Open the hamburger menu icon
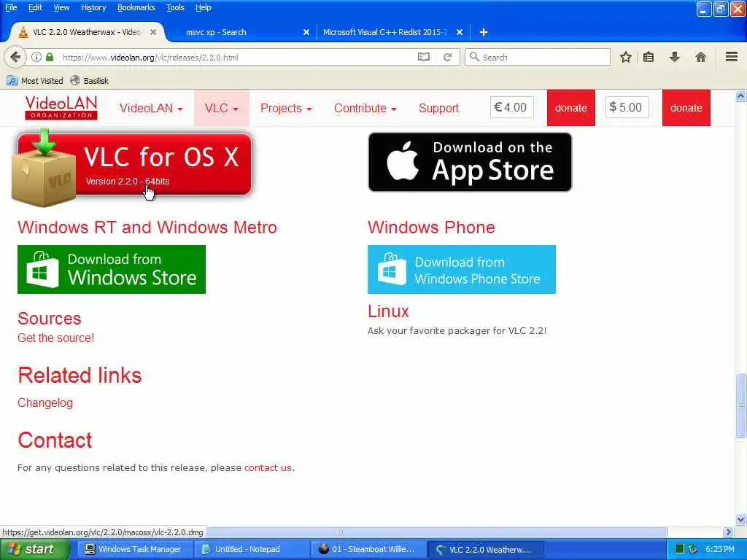 click(x=732, y=57)
